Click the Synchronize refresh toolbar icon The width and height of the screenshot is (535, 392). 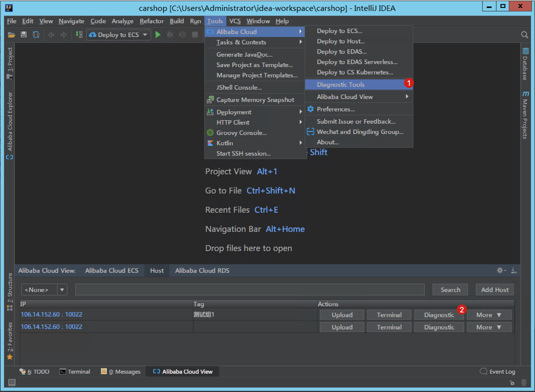36,34
